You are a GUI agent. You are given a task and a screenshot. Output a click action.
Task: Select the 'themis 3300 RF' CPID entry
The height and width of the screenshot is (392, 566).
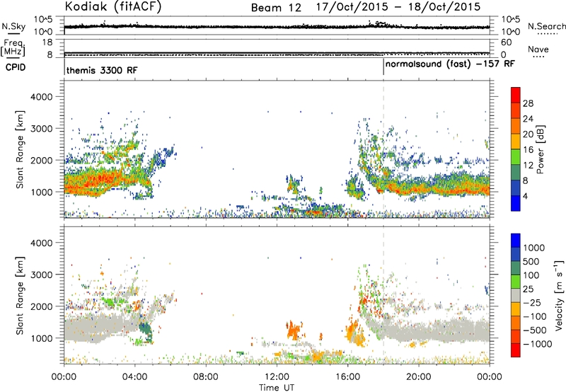coord(102,70)
